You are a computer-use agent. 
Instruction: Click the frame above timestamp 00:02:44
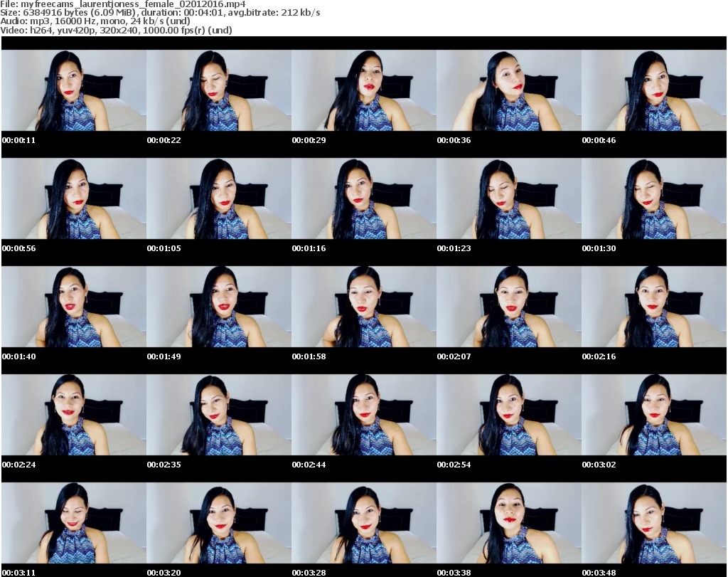pos(364,415)
